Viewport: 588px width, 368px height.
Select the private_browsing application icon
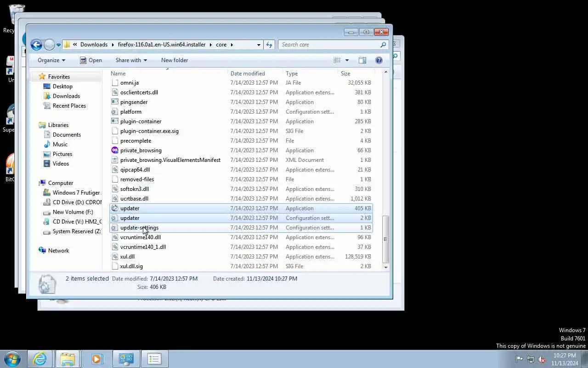[x=115, y=150]
